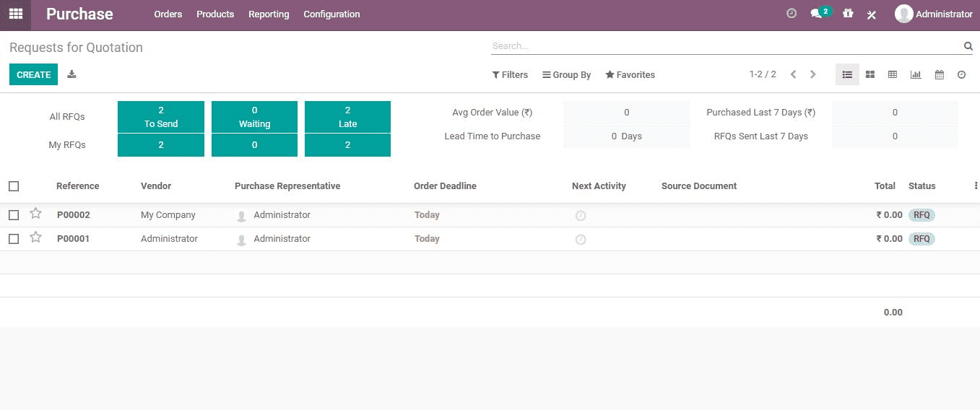
Task: Open the Filters dropdown
Action: [510, 74]
